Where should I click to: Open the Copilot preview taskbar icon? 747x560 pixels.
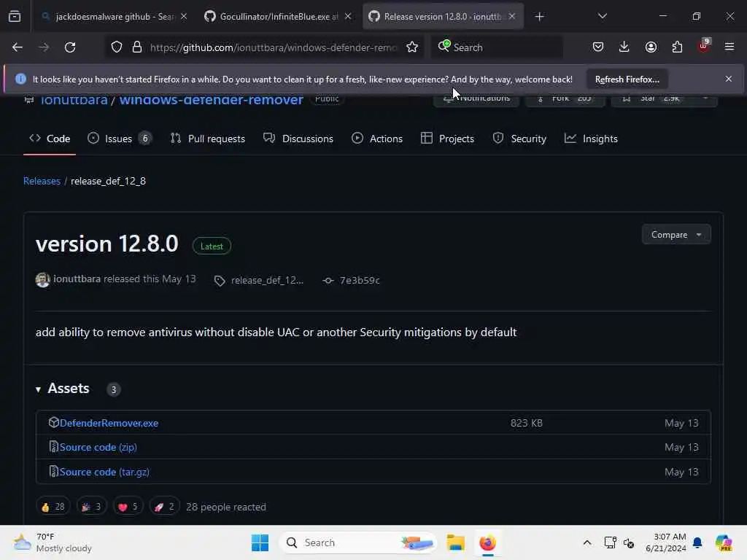pos(724,542)
